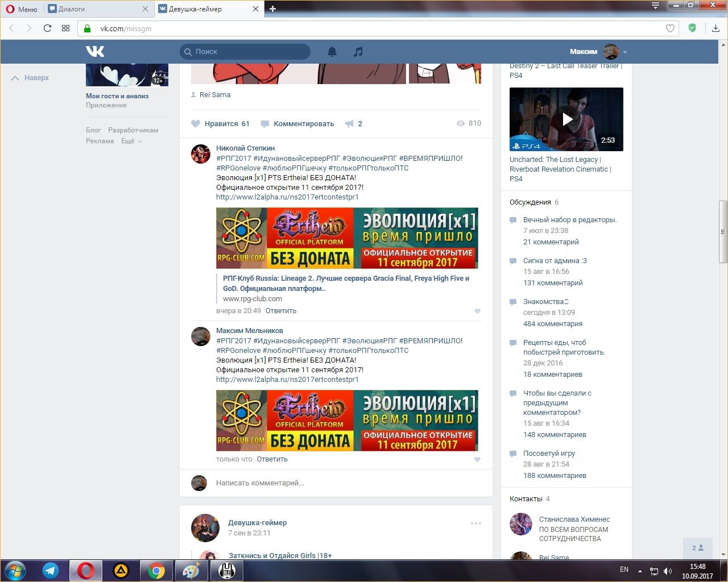Open Знакомства discussion
The image size is (728, 582).
545,302
